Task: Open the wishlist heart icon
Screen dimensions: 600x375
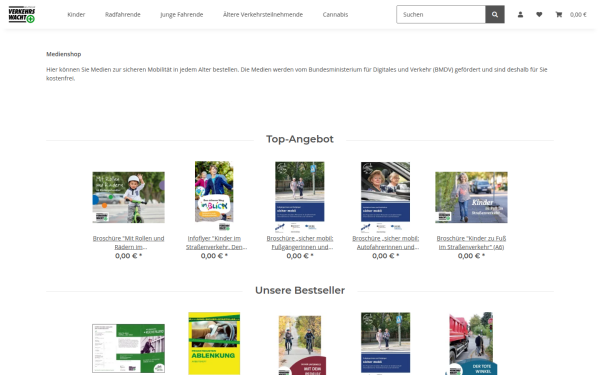Action: tap(539, 15)
